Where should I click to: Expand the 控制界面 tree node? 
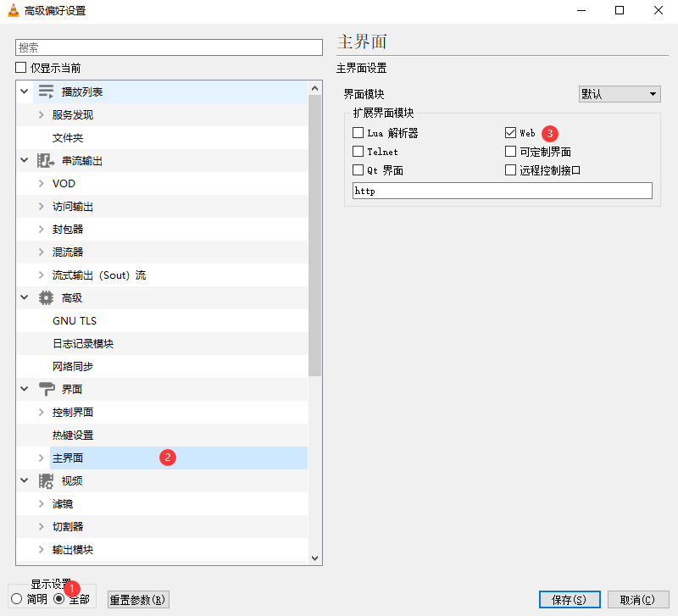click(x=41, y=412)
